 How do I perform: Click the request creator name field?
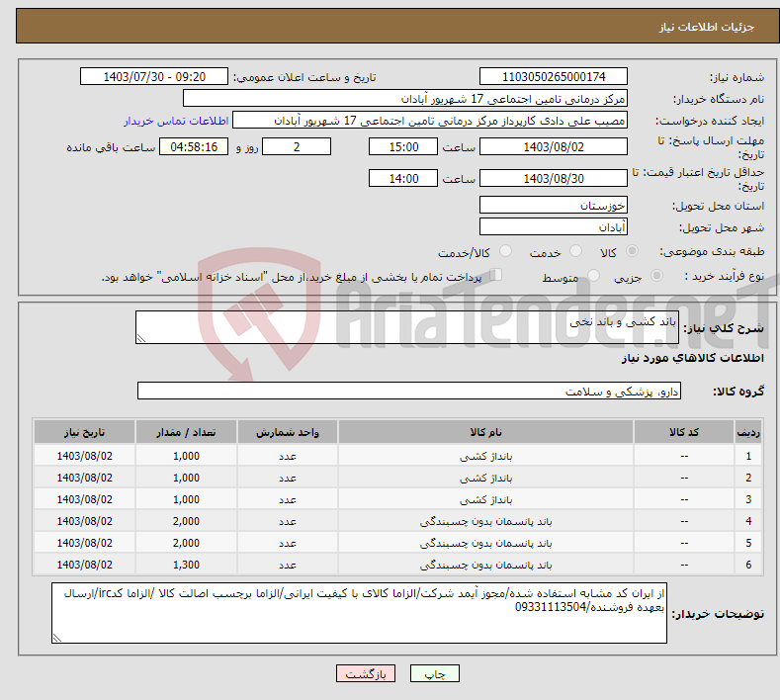pyautogui.click(x=430, y=121)
